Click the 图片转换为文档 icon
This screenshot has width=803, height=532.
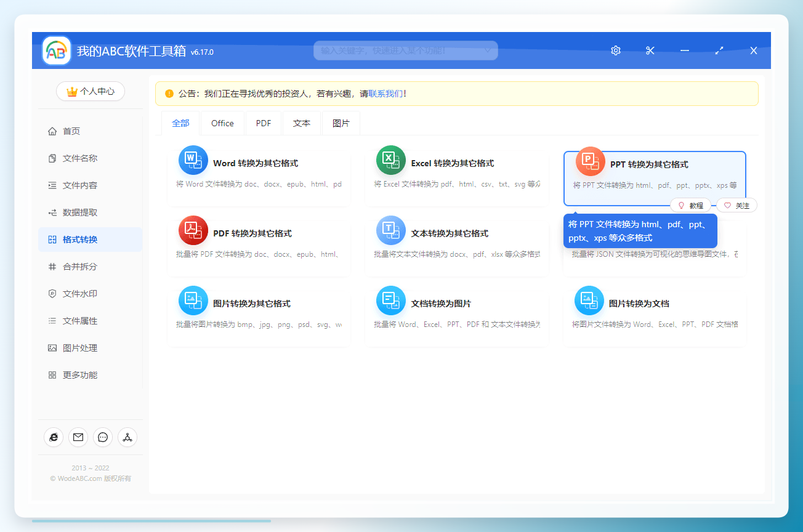pos(589,300)
